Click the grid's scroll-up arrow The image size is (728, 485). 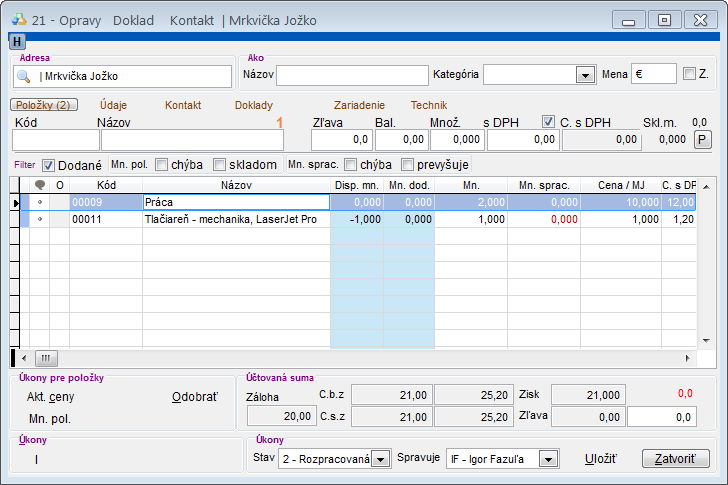pos(706,186)
